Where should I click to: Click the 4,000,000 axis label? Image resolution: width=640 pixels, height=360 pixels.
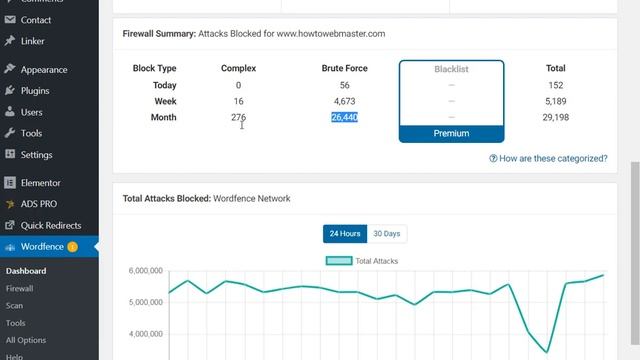(146, 334)
